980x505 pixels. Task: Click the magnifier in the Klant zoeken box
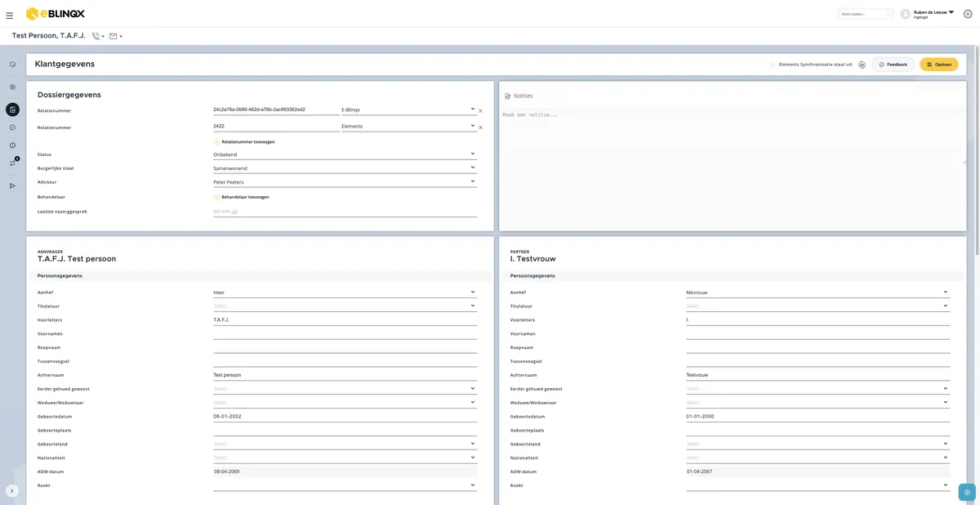pos(889,14)
